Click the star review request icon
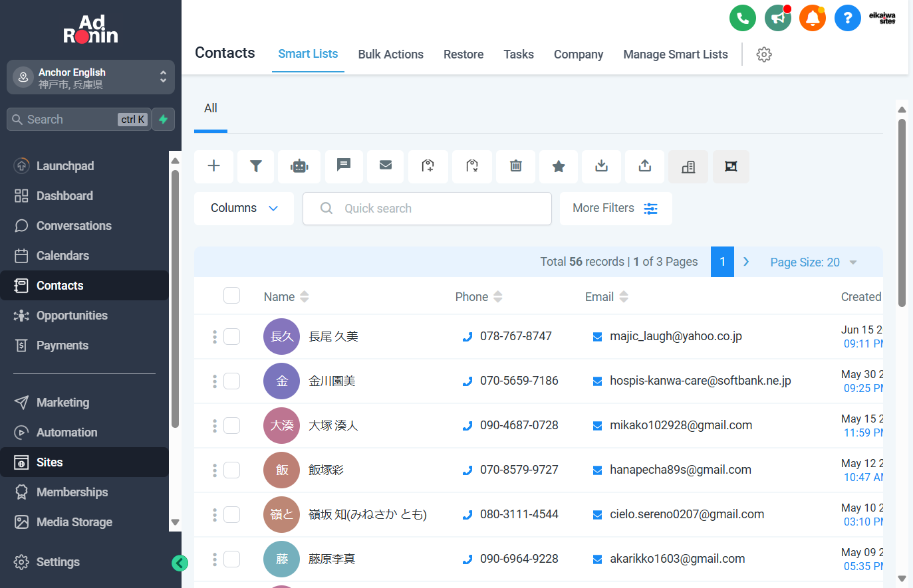 click(x=559, y=166)
